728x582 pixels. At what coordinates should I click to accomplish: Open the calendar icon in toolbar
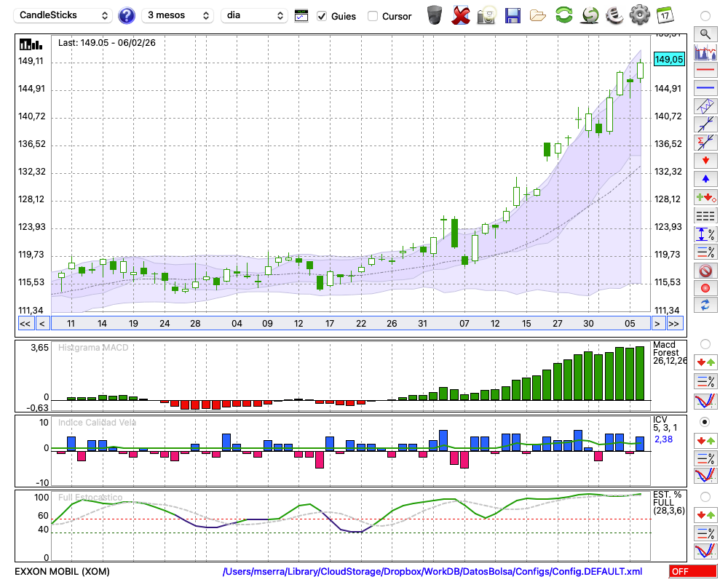[665, 15]
